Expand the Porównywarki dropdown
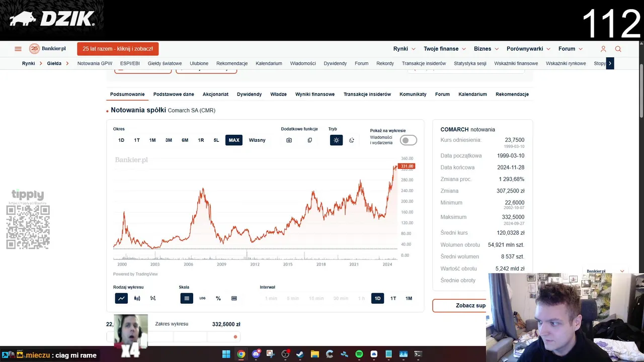 point(528,49)
